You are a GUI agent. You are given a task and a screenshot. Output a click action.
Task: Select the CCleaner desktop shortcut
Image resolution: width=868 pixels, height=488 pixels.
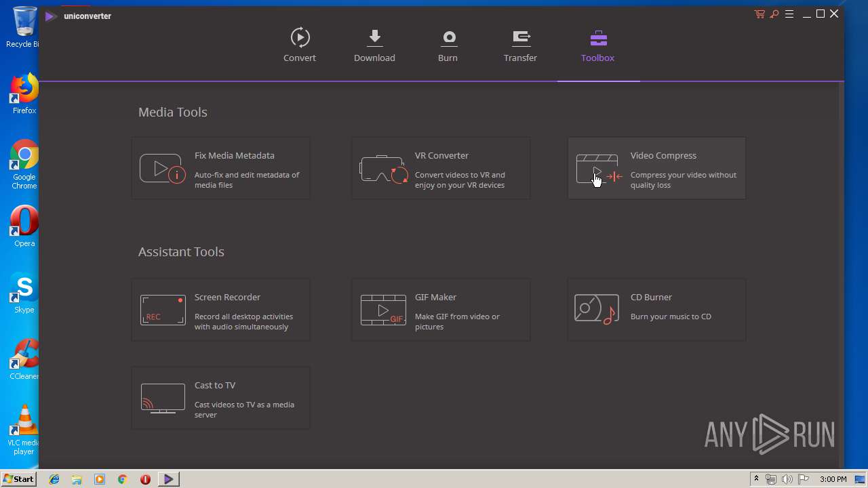tap(24, 359)
